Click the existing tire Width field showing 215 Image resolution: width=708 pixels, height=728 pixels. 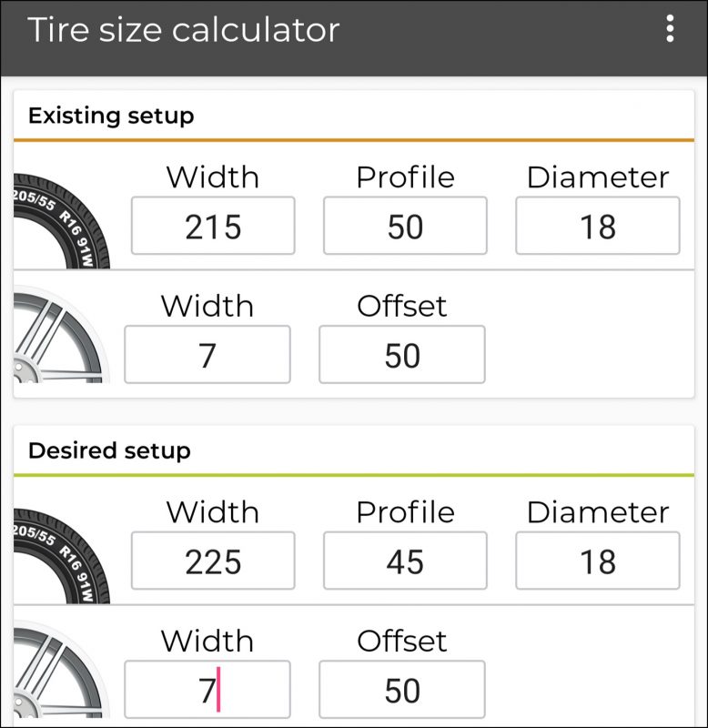(212, 225)
